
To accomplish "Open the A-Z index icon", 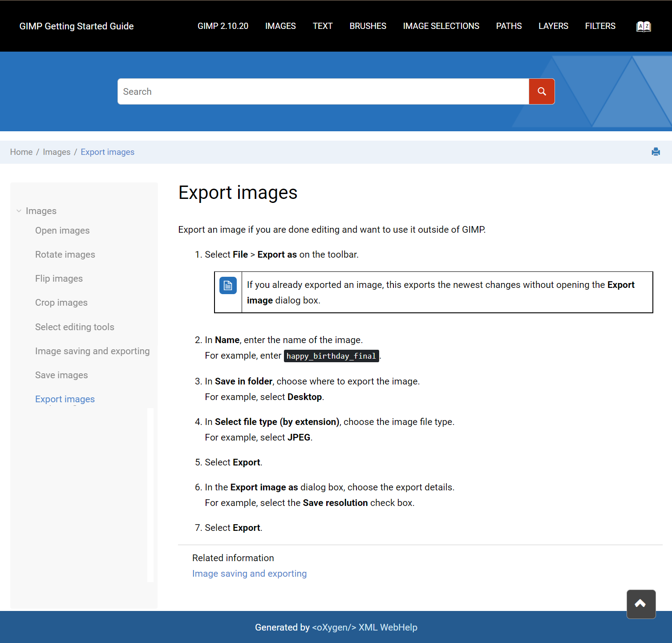I will tap(644, 26).
